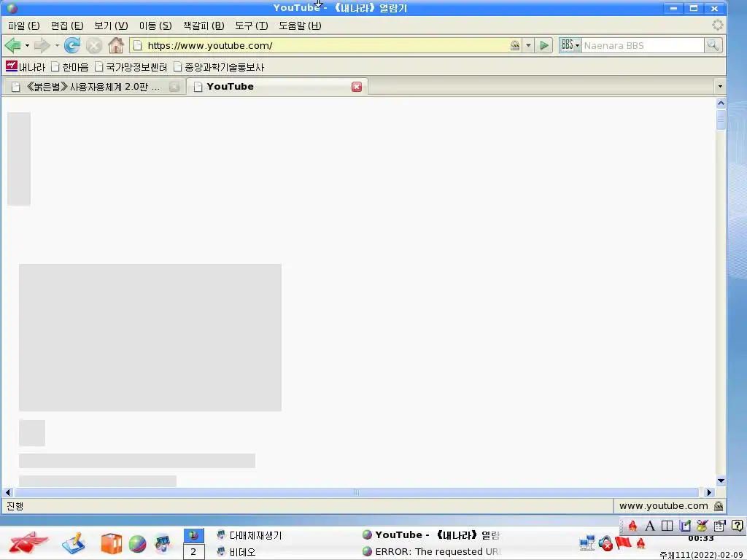Open the 국가망정보쎈터 bookmark

(131, 67)
